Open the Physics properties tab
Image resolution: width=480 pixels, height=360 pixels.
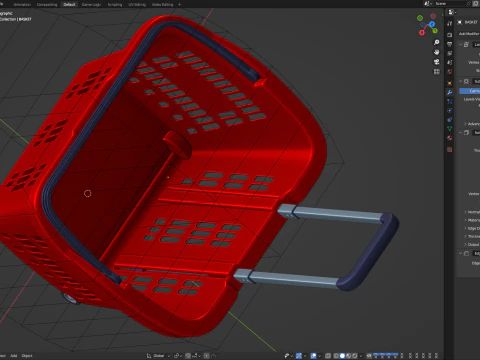(x=450, y=110)
